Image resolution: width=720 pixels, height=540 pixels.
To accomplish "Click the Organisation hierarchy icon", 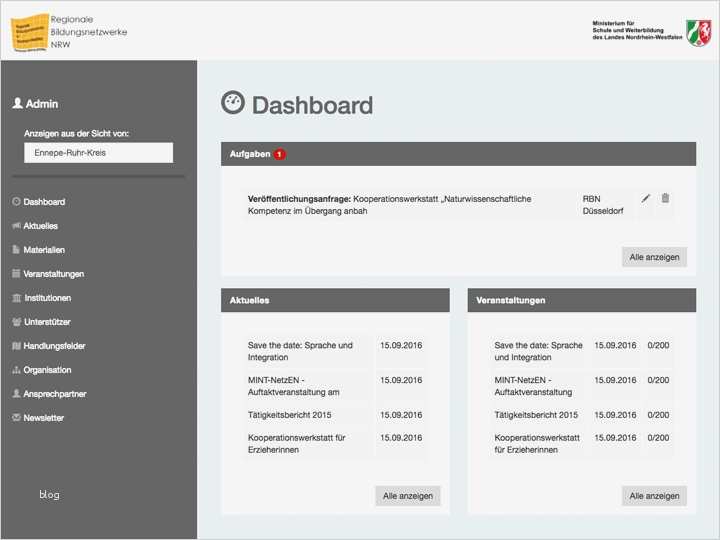I will [16, 370].
